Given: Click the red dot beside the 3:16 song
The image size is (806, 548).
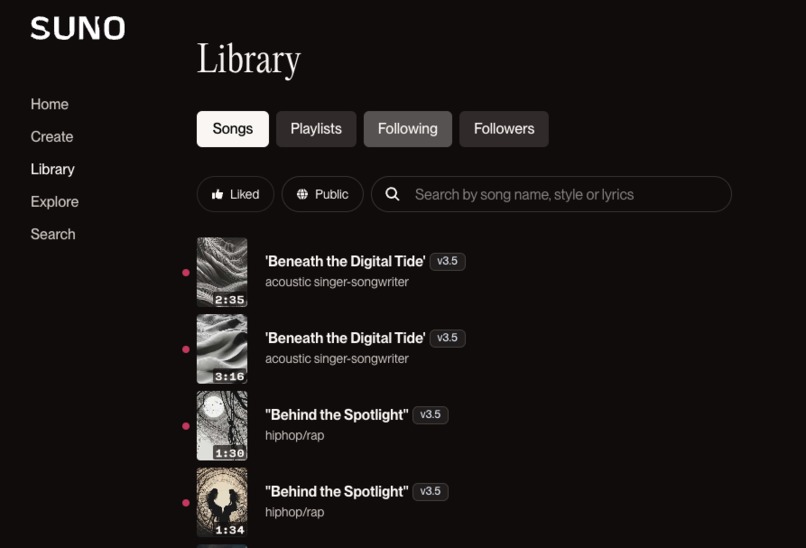Looking at the screenshot, I should (x=186, y=350).
